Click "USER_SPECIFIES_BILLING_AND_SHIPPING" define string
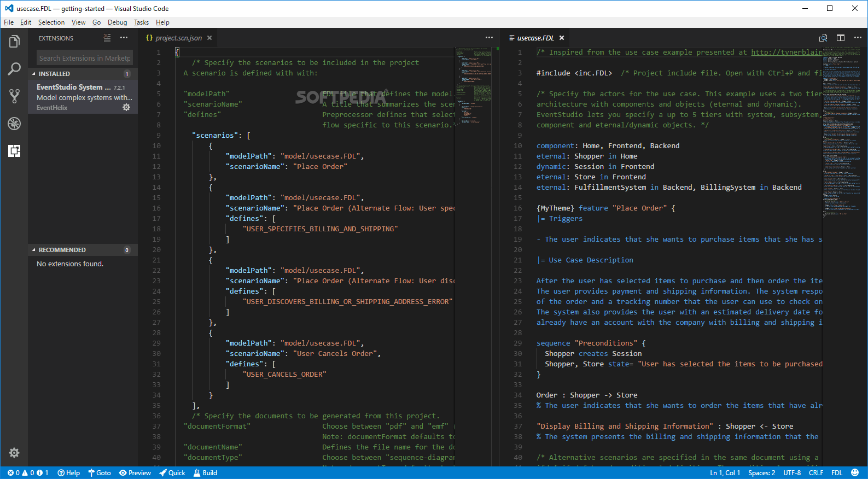 [x=321, y=229]
